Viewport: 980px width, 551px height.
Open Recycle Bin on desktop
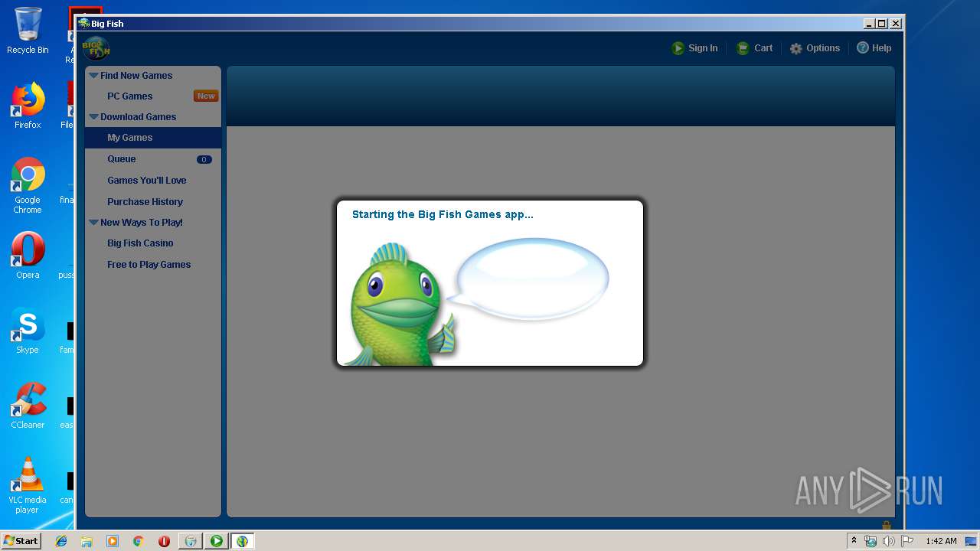[x=28, y=31]
